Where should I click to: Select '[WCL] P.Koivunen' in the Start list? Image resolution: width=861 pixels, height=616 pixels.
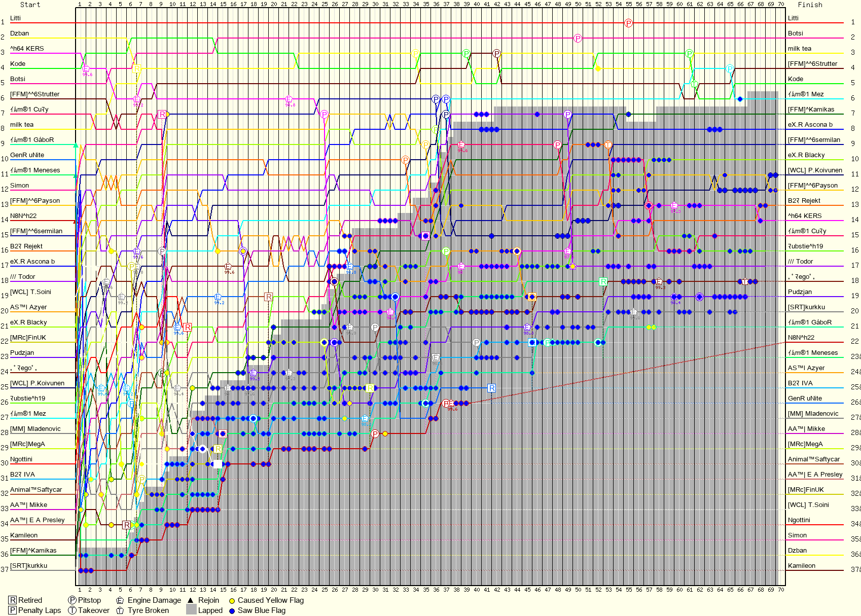pyautogui.click(x=37, y=383)
